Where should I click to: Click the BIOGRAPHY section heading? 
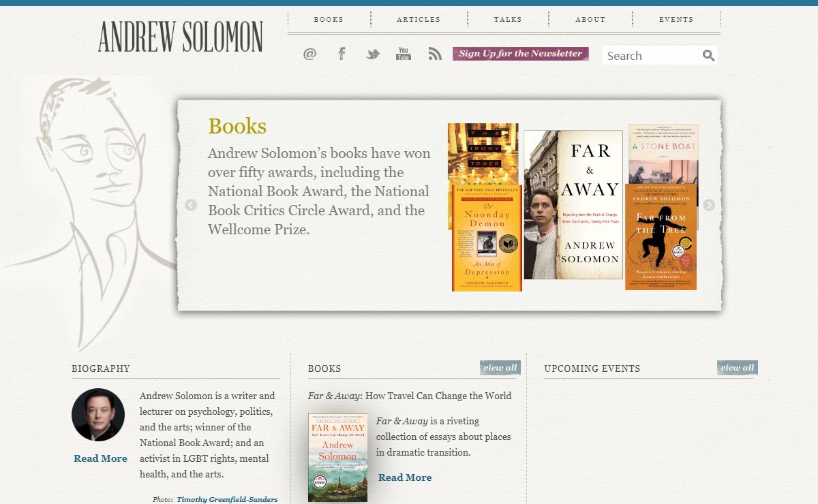101,368
